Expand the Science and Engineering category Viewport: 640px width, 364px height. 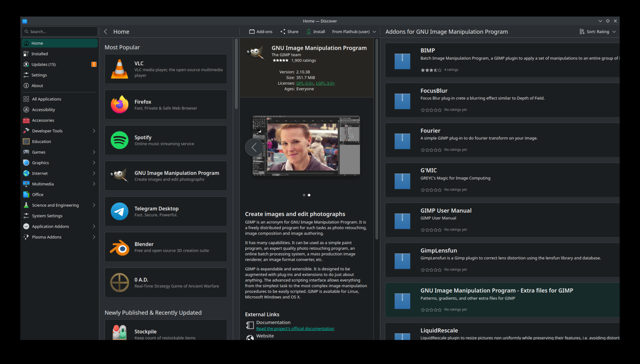click(x=94, y=205)
